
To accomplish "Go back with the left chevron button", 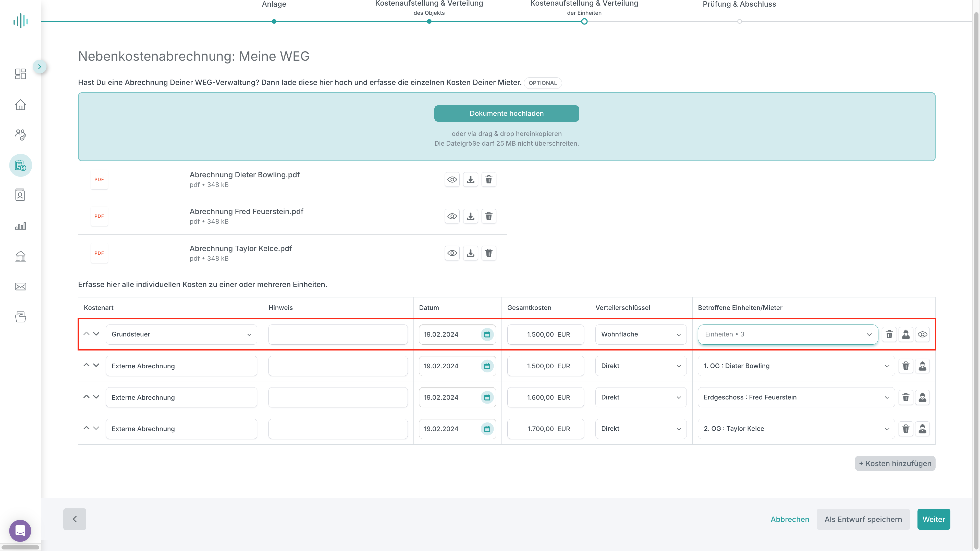I will pos(75,519).
